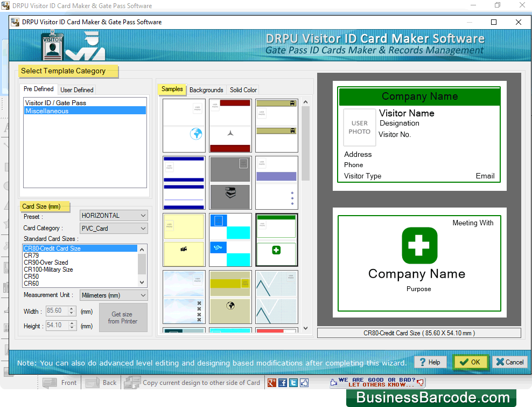Screen dimensions: 532x407
Task: Select the Miscellaneous category
Action: click(85, 111)
